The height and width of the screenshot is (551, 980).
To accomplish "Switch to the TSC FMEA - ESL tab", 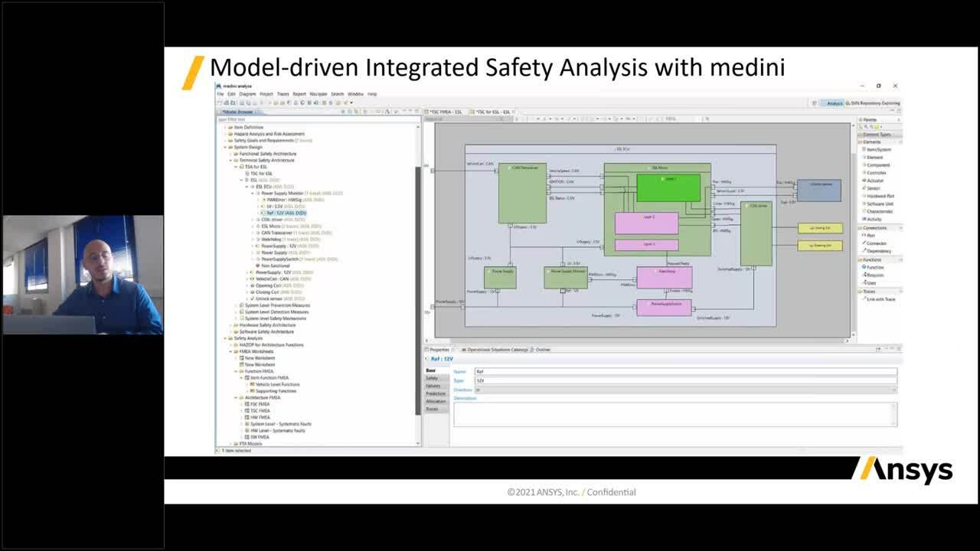I will (446, 110).
